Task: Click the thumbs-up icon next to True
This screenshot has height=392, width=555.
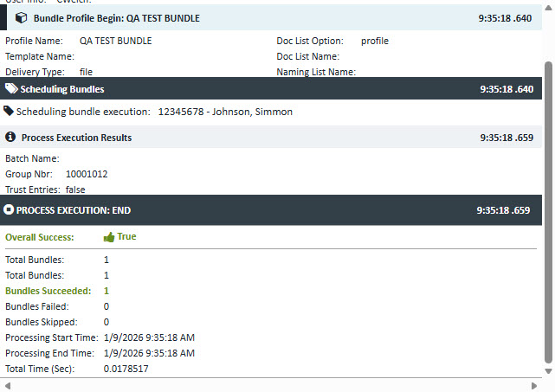Action: [x=109, y=236]
